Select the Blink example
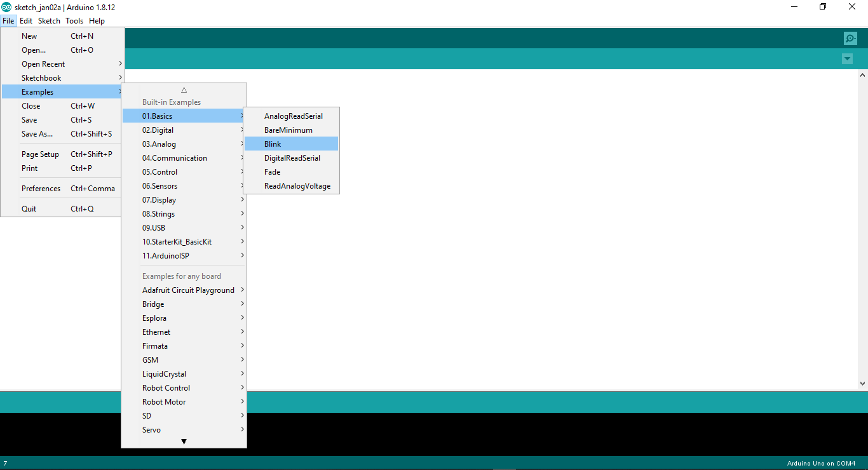 [x=272, y=144]
